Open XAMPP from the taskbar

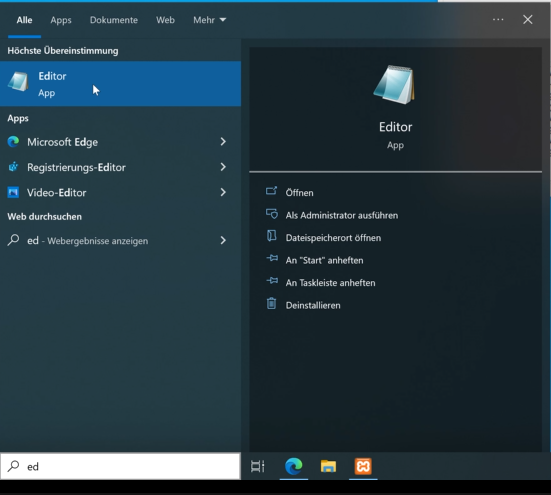363,467
